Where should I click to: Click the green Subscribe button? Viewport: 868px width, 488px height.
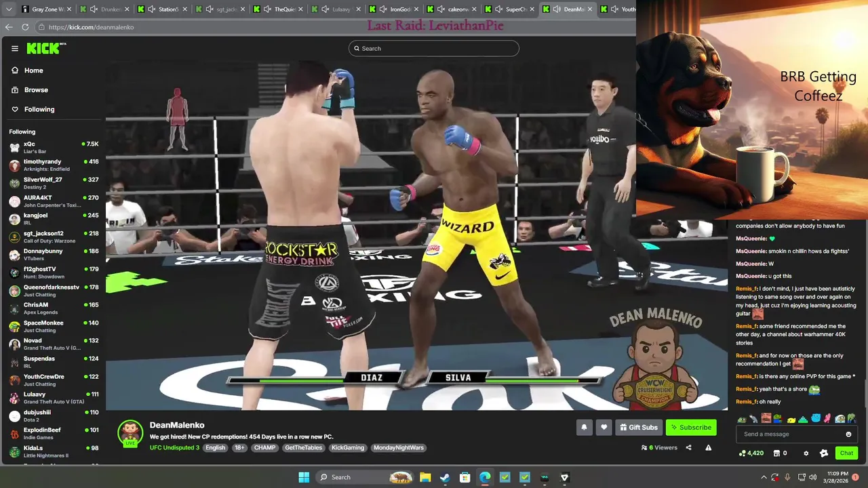691,428
